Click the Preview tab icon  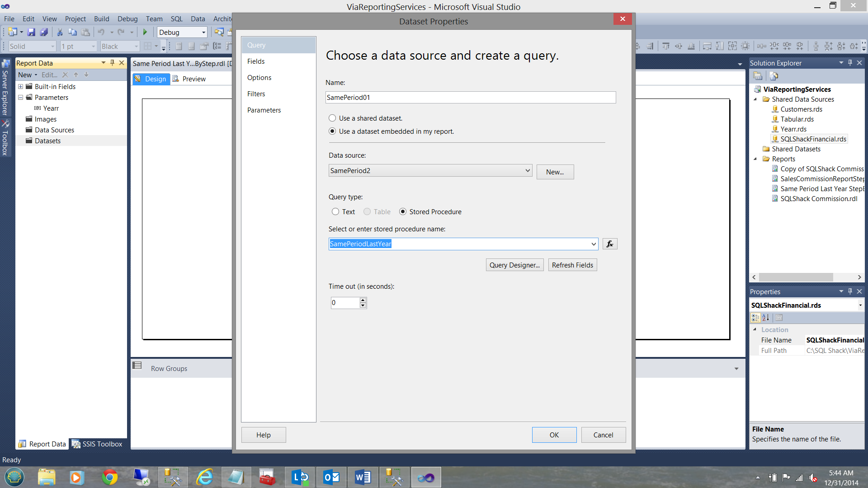[x=176, y=79]
